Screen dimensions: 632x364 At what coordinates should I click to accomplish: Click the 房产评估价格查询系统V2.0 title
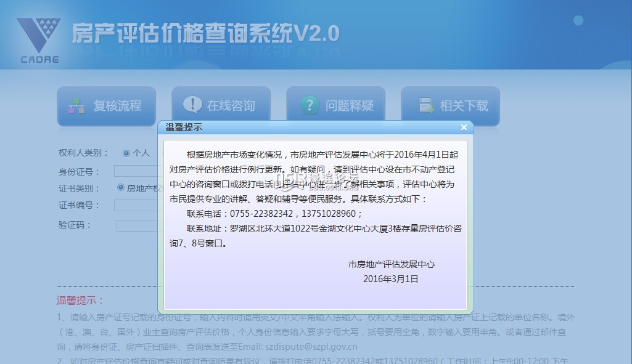point(205,33)
